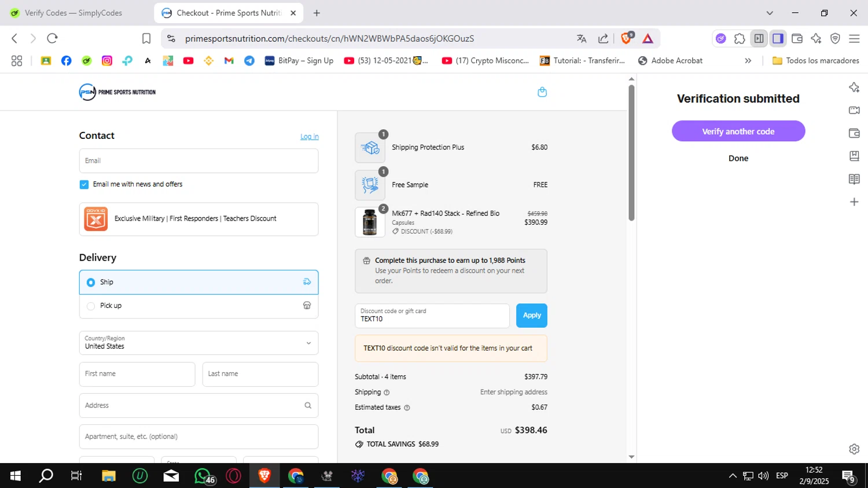Click the Estimated taxes info icon
868x488 pixels.
[x=407, y=408]
